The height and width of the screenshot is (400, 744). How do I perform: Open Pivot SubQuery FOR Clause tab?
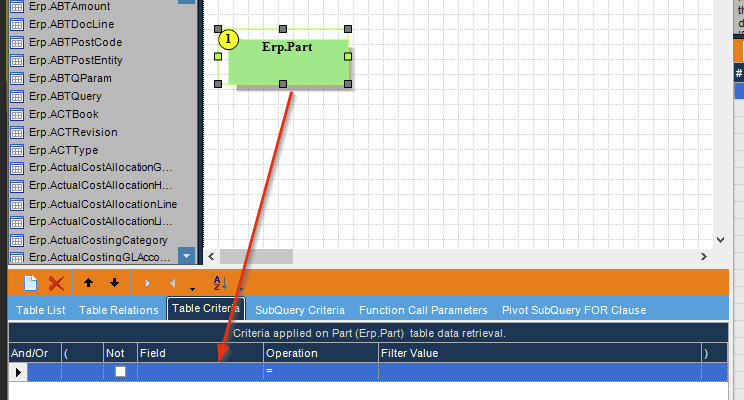(574, 310)
